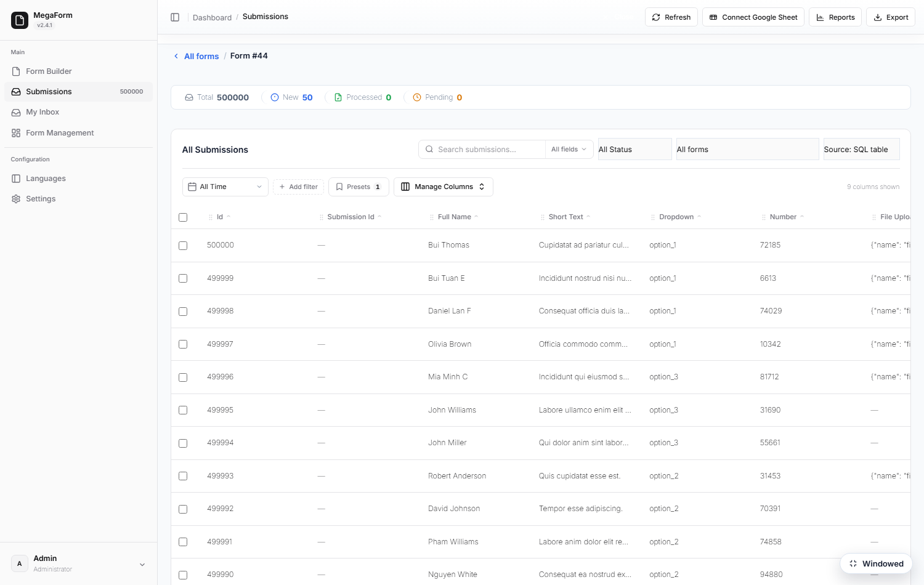924x585 pixels.
Task: Click the Processed file check icon
Action: 338,97
